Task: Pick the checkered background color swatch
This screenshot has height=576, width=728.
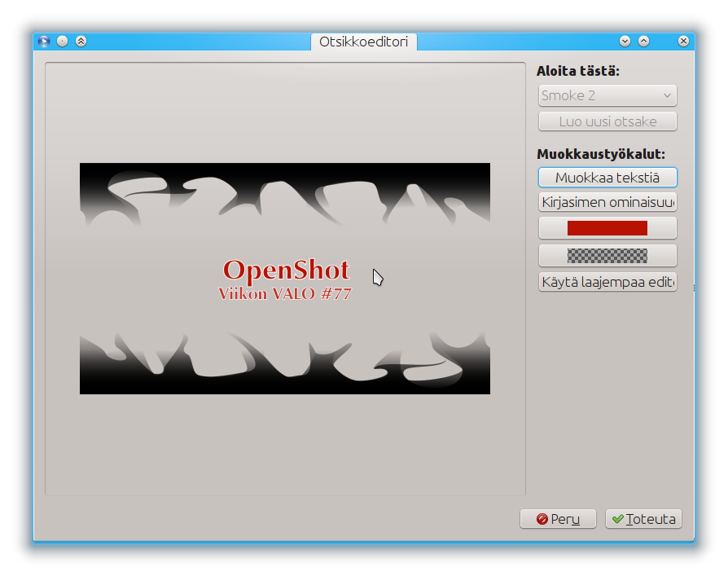Action: pos(607,256)
